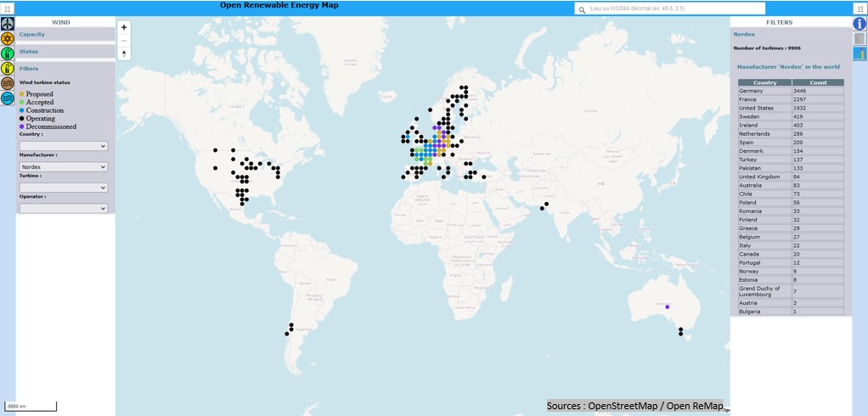Screen dimensions: 868x416
Task: Click the Chile table row
Action: 791,194
